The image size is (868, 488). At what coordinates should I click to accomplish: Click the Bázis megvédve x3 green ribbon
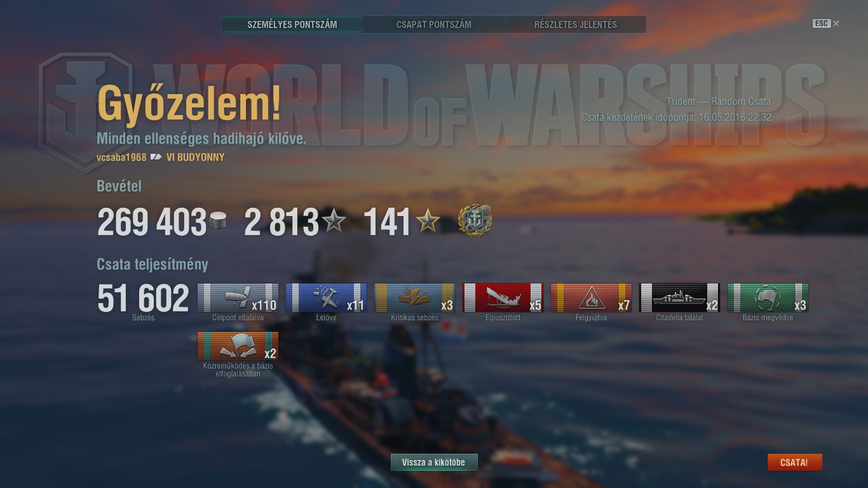click(x=768, y=297)
